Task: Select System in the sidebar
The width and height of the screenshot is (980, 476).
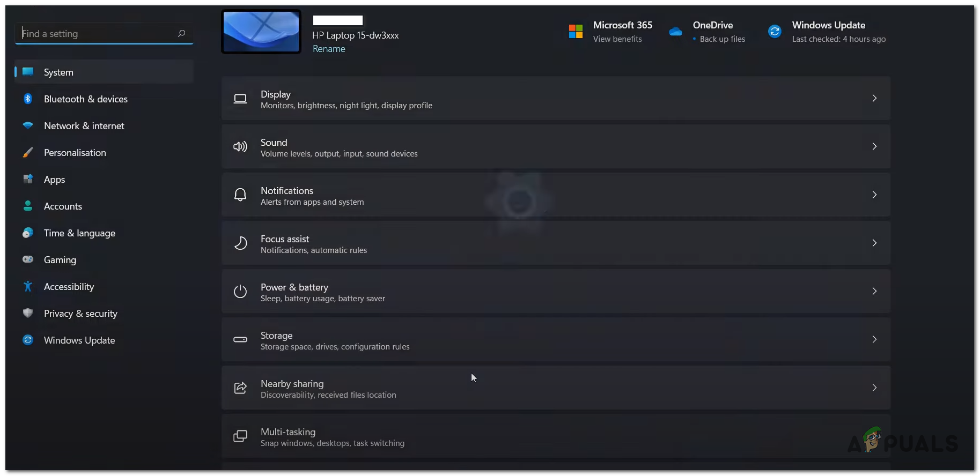Action: tap(104, 72)
